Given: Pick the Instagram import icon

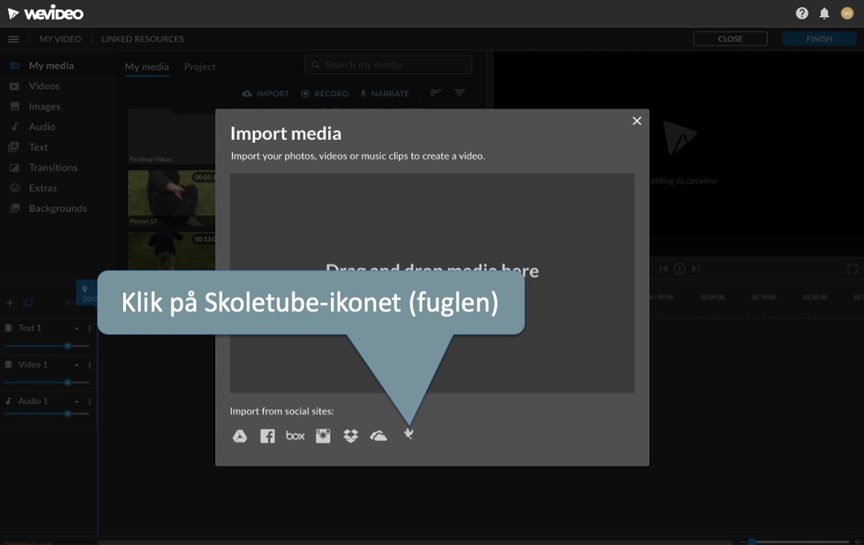Looking at the screenshot, I should click(x=323, y=436).
